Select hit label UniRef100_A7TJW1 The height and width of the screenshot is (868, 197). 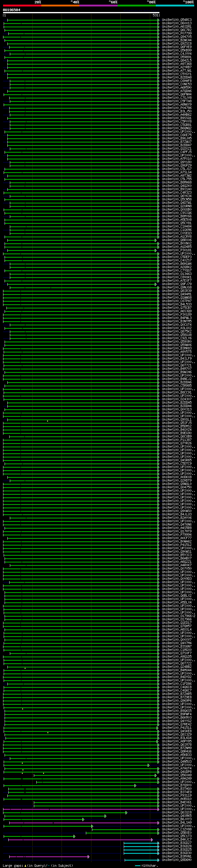tap(177, 71)
